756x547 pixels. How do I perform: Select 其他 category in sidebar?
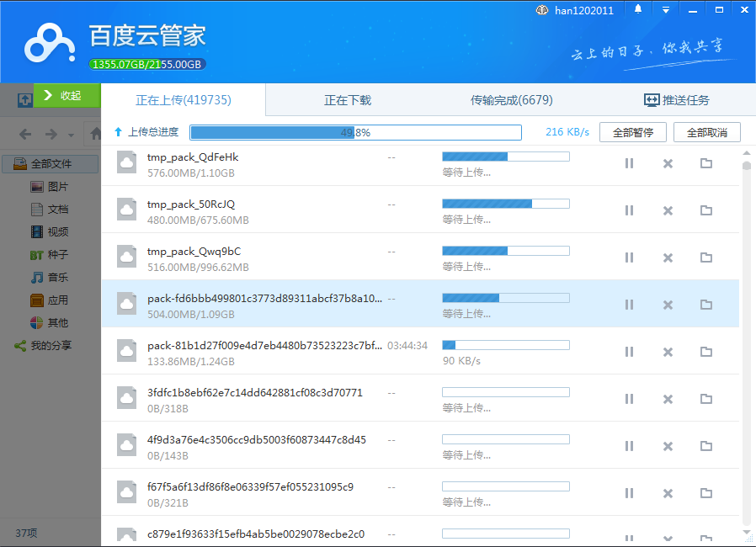pos(49,323)
